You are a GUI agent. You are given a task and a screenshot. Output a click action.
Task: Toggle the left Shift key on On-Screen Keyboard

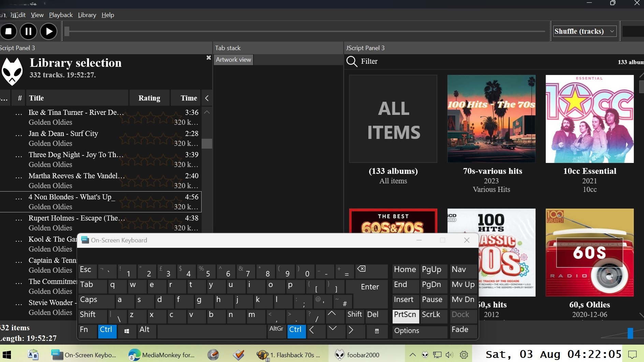coord(93,316)
